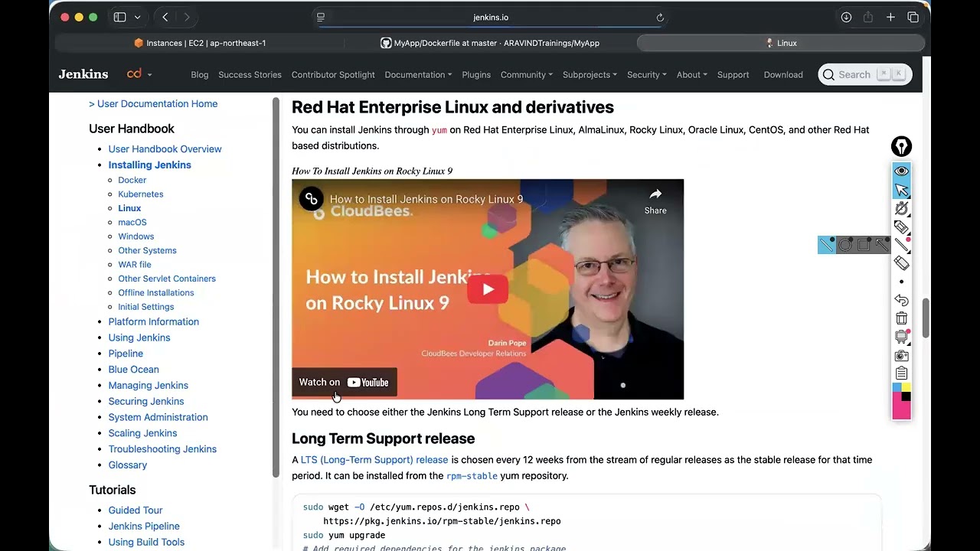This screenshot has height=551, width=980.
Task: Open the Download nav item
Action: click(x=783, y=75)
